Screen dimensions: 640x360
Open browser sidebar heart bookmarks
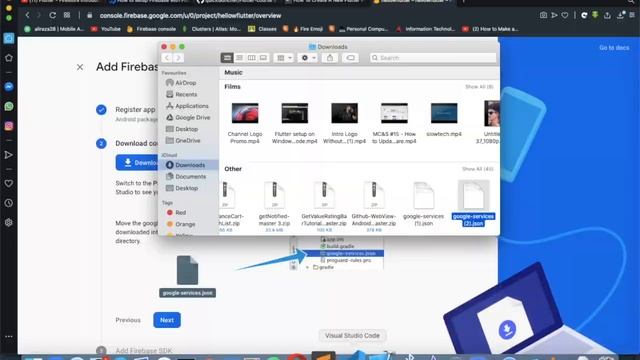9,184
